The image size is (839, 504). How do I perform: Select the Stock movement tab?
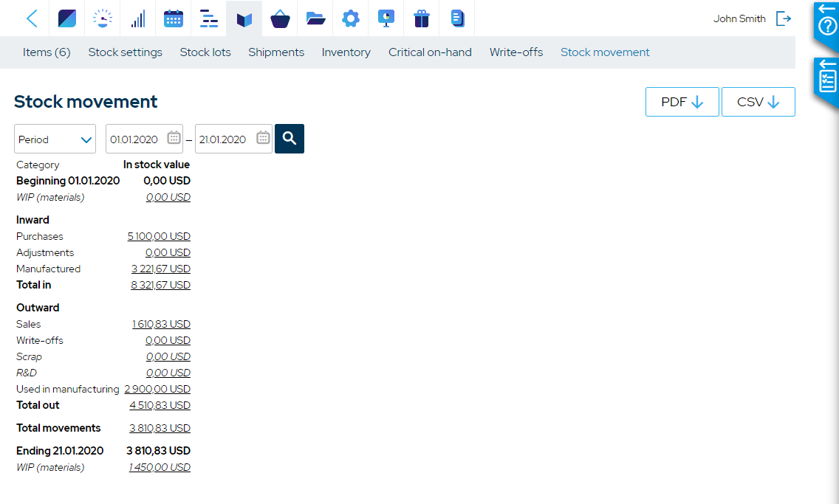[x=605, y=52]
